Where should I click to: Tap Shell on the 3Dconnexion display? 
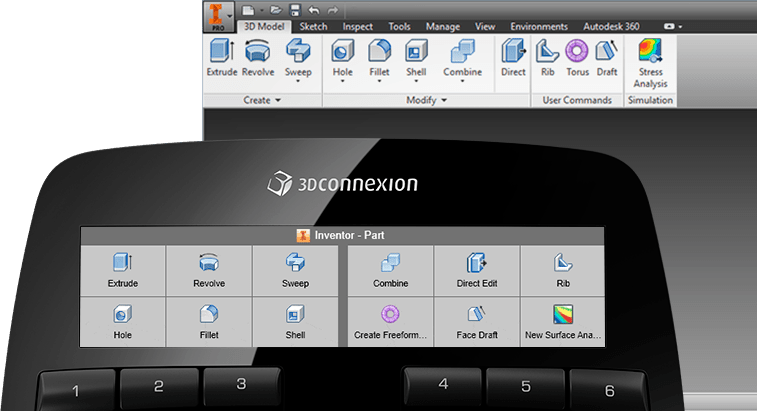point(295,322)
